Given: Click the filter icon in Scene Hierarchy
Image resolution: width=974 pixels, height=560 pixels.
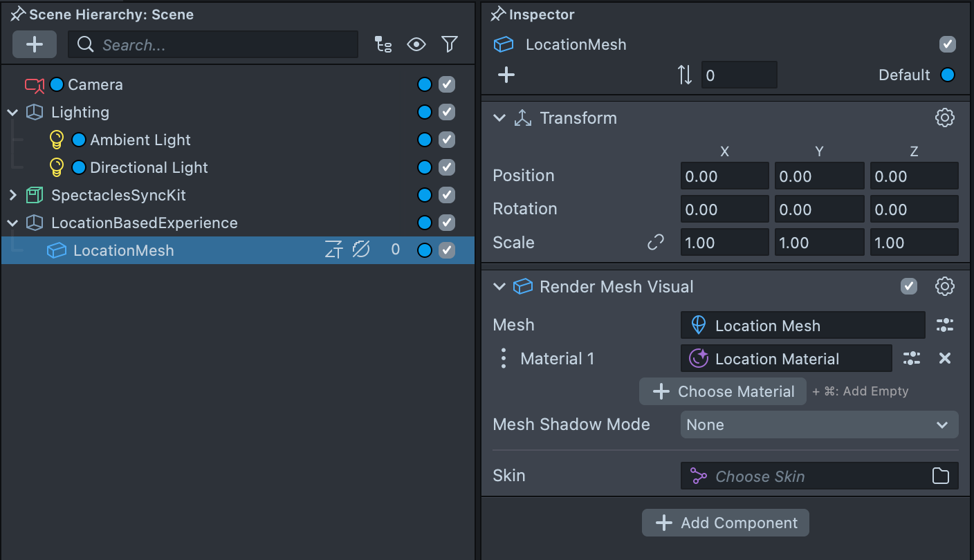Looking at the screenshot, I should (450, 45).
